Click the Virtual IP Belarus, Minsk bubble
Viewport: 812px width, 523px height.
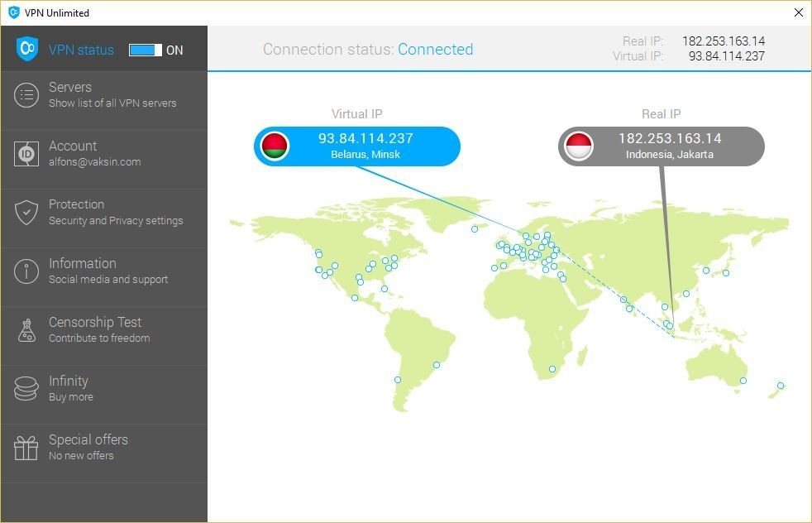pyautogui.click(x=357, y=146)
